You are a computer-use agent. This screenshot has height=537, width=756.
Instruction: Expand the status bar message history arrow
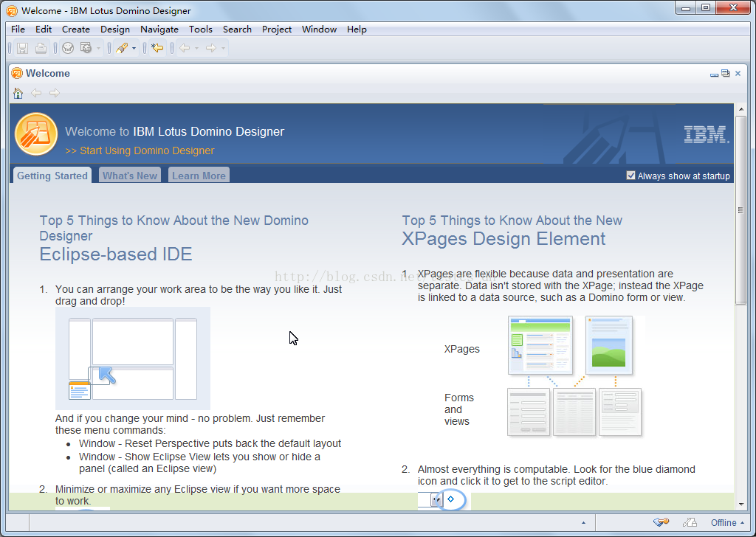[583, 522]
